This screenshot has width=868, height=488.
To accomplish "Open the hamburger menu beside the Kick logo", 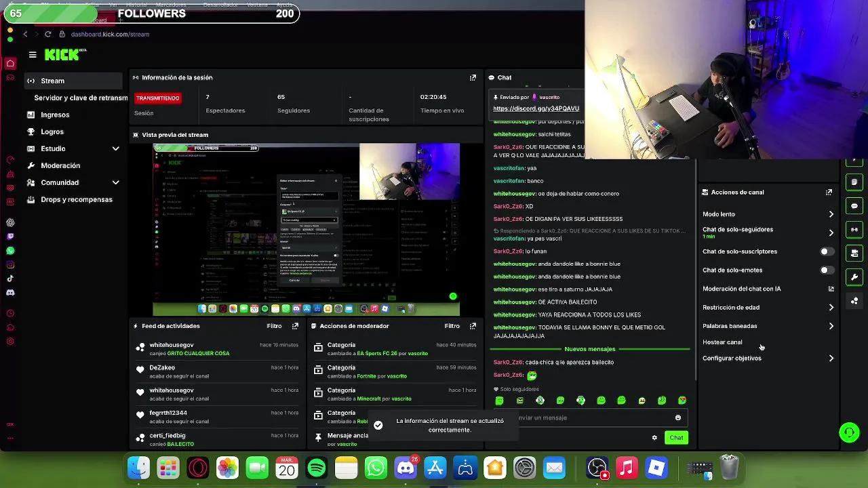I will click(x=33, y=55).
